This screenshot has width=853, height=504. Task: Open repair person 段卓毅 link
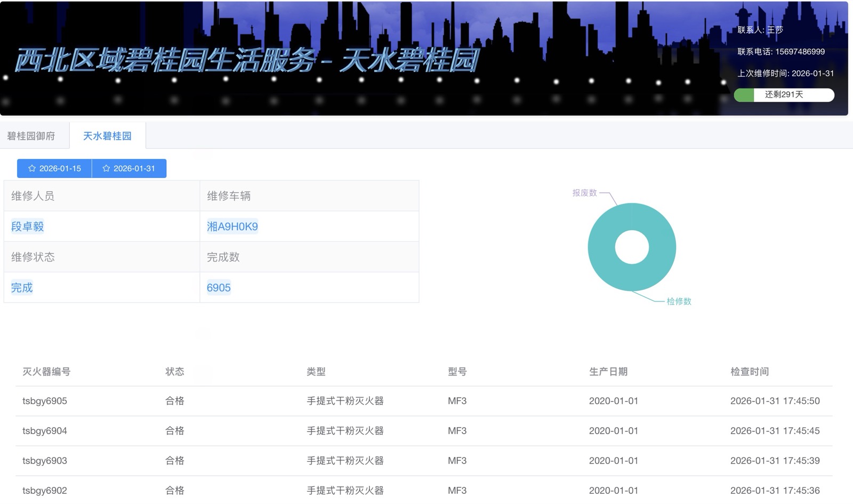tap(27, 226)
